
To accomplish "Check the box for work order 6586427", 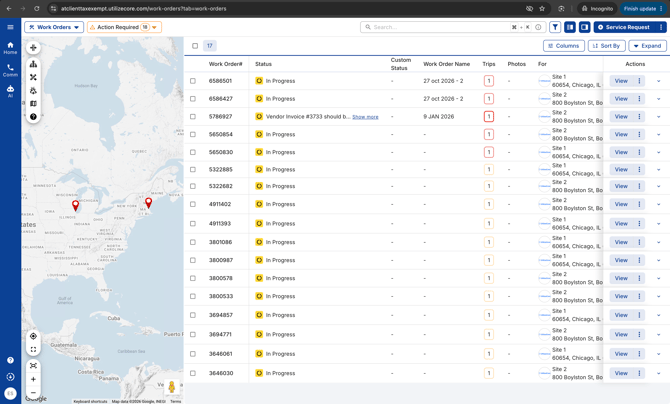I will (x=193, y=99).
